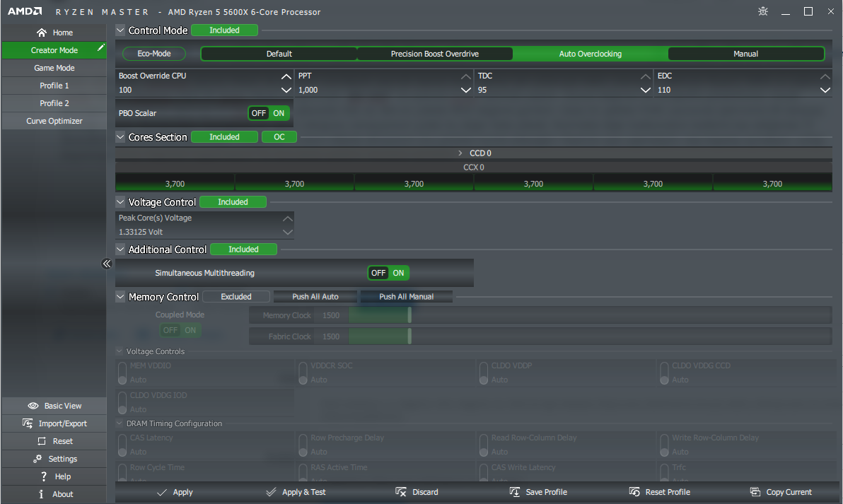Viewport: 843px width, 504px height.
Task: Click the last core 3,700 frequency bar
Action: [772, 183]
